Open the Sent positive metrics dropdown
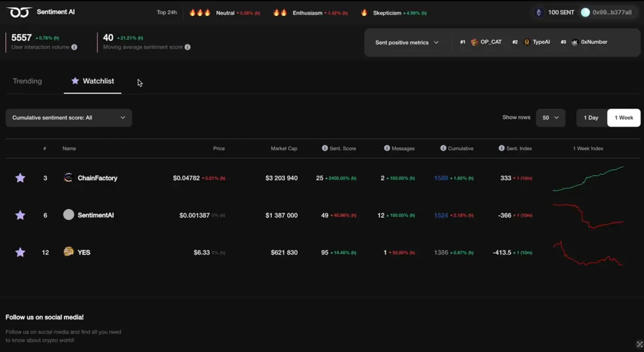 [407, 42]
